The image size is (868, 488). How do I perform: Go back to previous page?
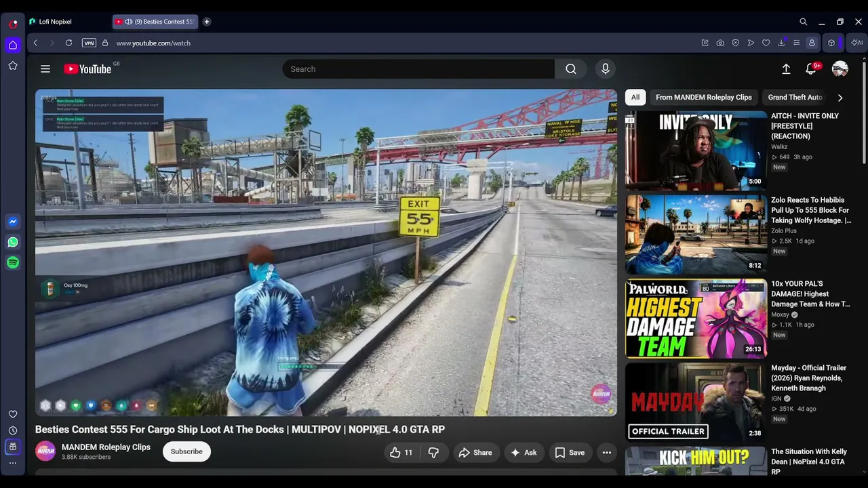[x=35, y=43]
